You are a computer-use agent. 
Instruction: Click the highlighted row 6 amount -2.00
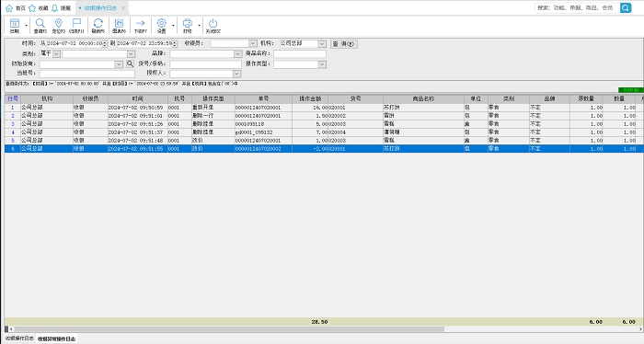coord(320,149)
